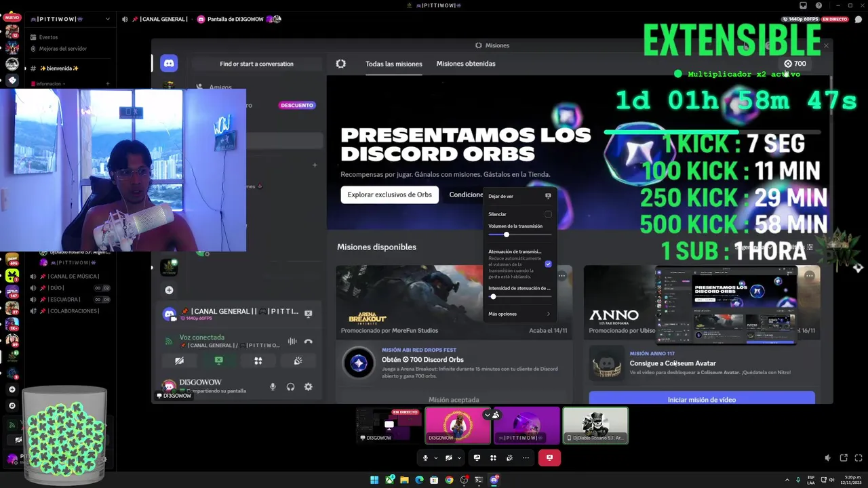Collapse the participant thumbnails chevron
Image resolution: width=868 pixels, height=488 pixels.
(x=487, y=415)
